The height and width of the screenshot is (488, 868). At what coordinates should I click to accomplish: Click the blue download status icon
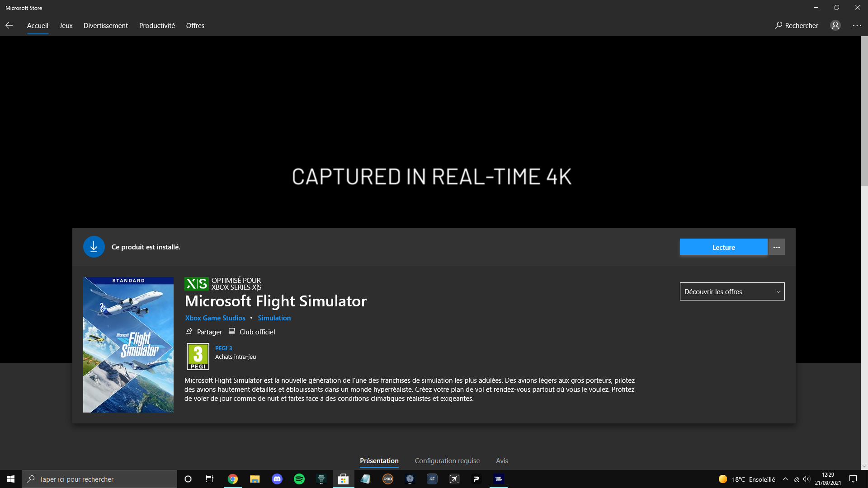coord(94,247)
